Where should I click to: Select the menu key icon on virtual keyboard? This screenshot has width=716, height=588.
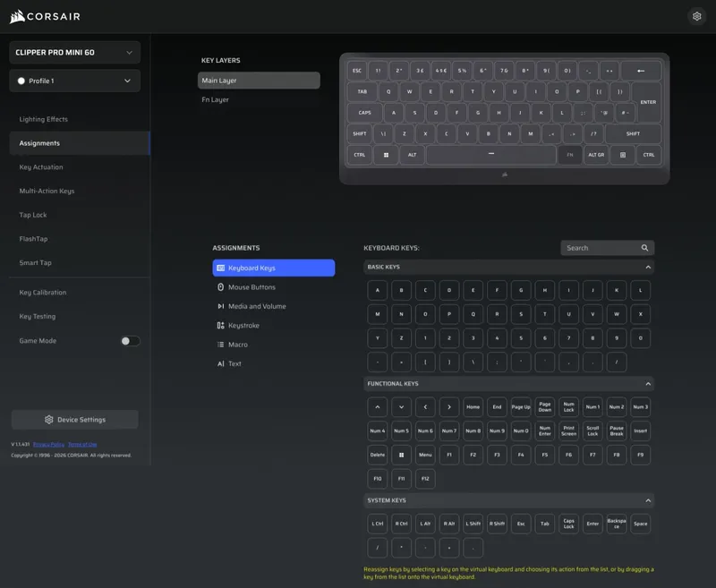[x=622, y=155]
